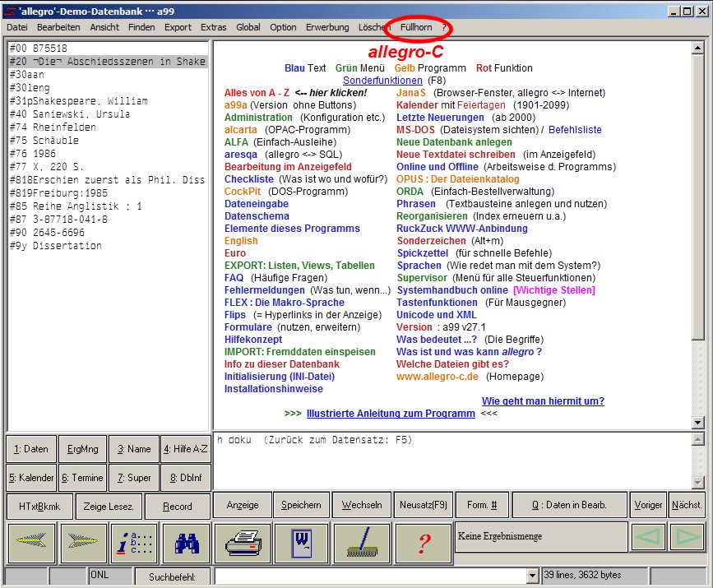Click the '7: Super' button
Image resolution: width=713 pixels, height=588 pixels.
tap(134, 478)
